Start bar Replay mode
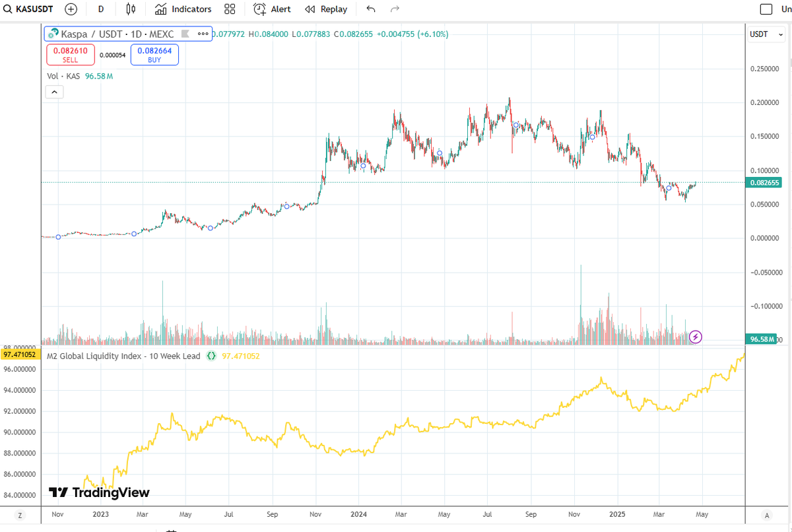 [326, 9]
